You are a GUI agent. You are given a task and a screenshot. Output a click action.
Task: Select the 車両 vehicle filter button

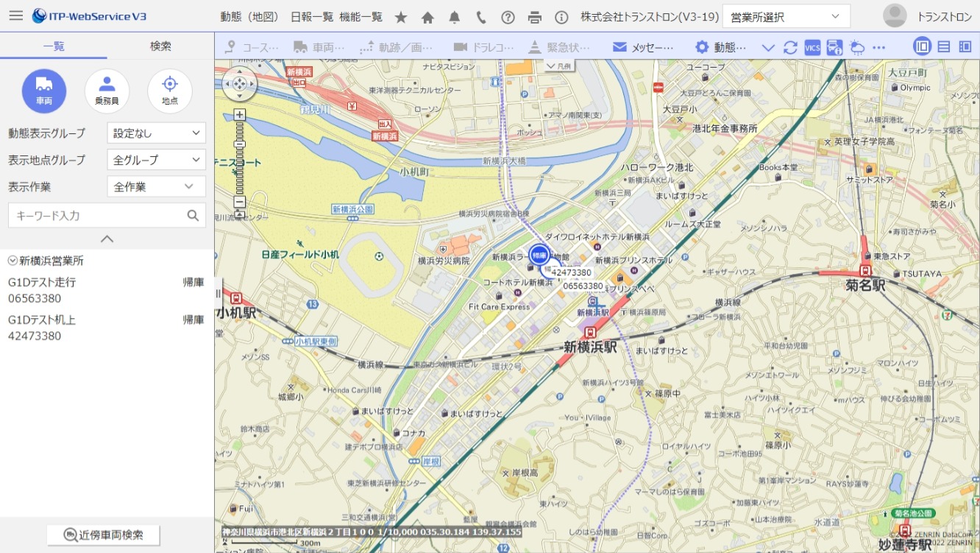coord(44,91)
